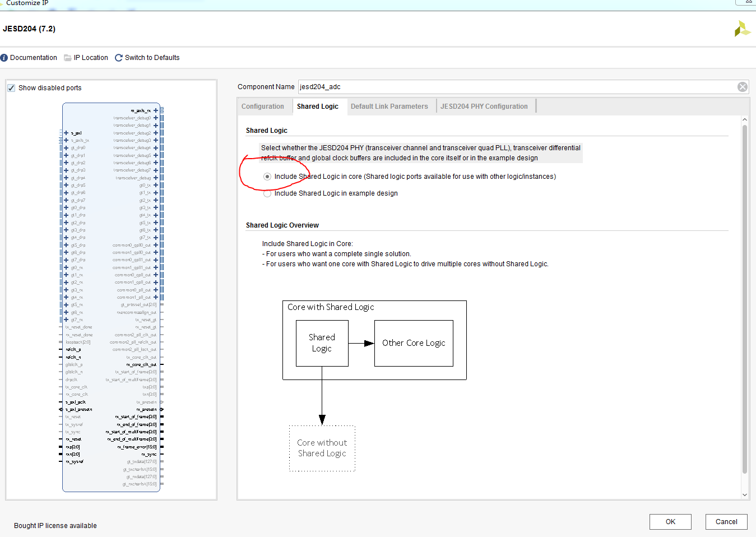The height and width of the screenshot is (537, 756).
Task: Select the gt_rxdata[127:0] port label
Action: point(142,477)
